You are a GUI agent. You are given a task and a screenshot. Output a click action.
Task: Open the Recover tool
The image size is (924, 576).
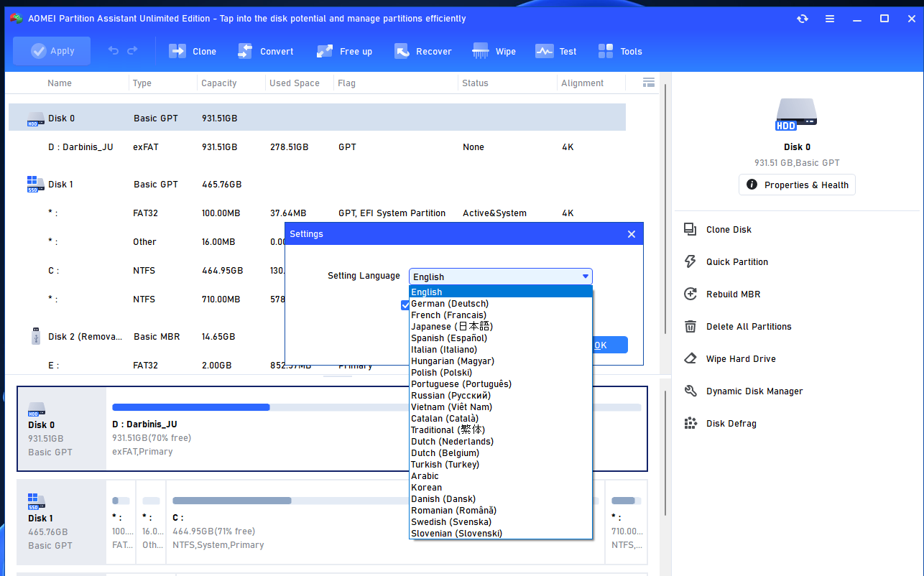coord(422,51)
